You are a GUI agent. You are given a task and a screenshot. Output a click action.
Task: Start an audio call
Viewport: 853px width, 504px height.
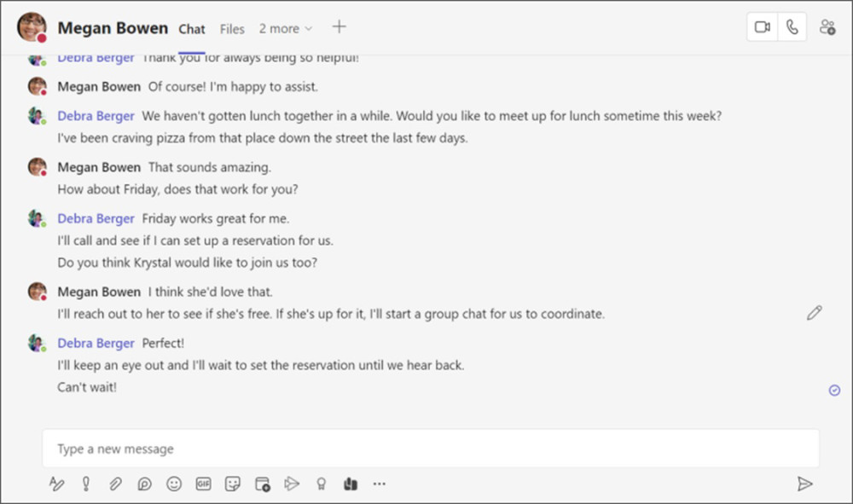coord(792,27)
